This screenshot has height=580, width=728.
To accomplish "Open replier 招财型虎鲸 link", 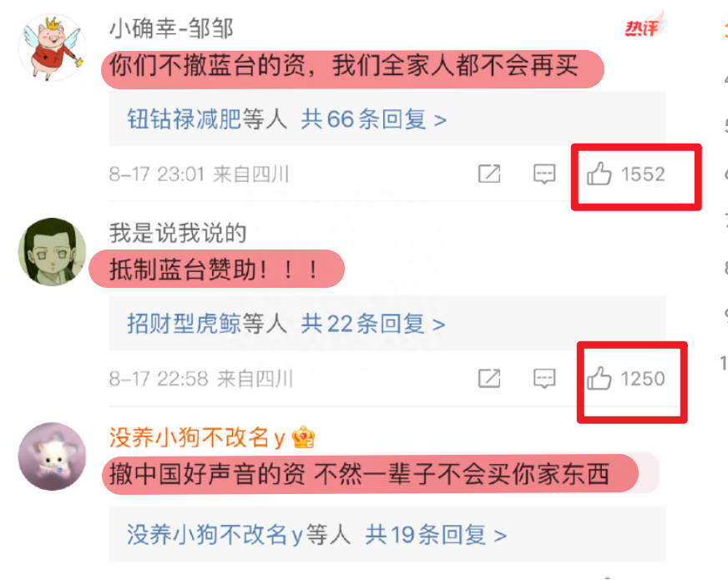I will [185, 324].
